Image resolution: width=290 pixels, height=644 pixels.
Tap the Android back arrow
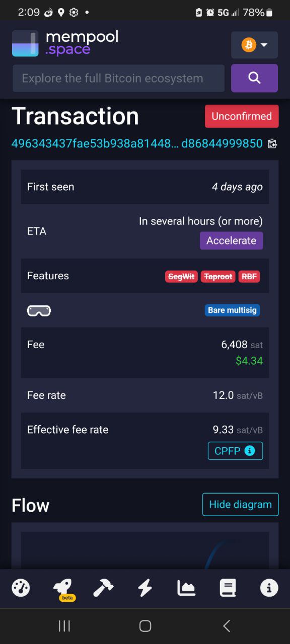tap(227, 626)
